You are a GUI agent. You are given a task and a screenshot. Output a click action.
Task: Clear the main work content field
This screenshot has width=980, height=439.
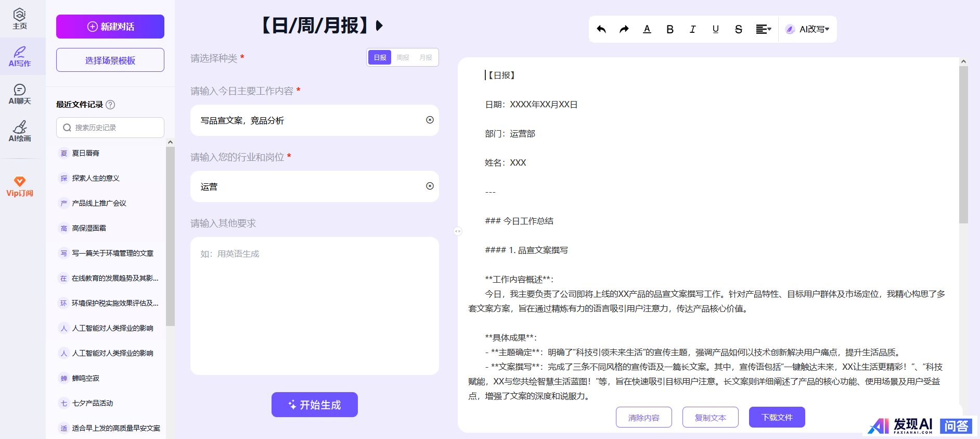coord(430,120)
